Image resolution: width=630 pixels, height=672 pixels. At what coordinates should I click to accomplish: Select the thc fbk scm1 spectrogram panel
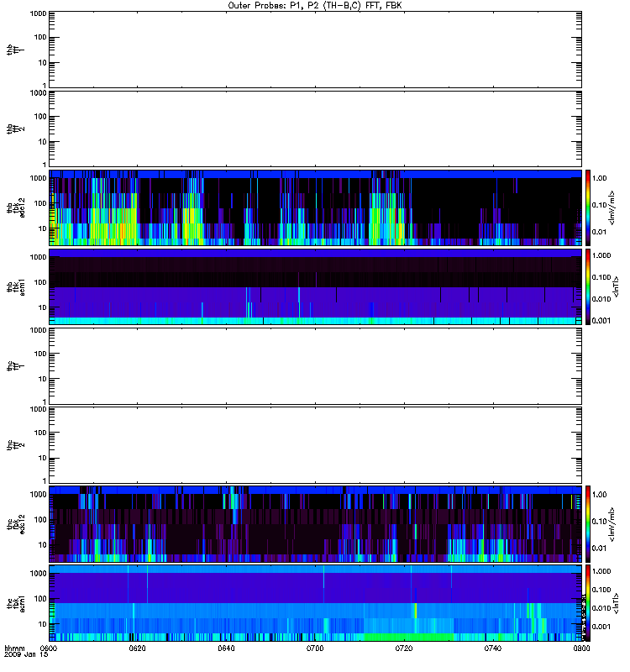[x=316, y=603]
